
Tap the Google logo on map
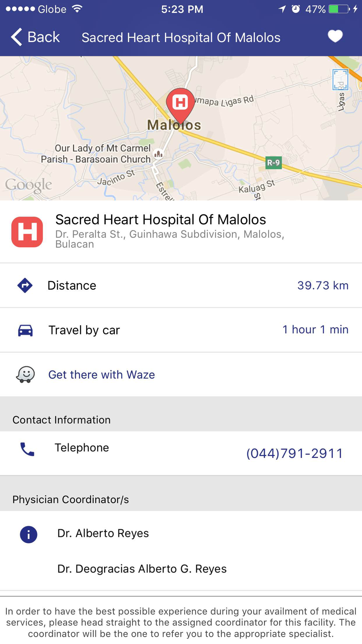point(29,185)
